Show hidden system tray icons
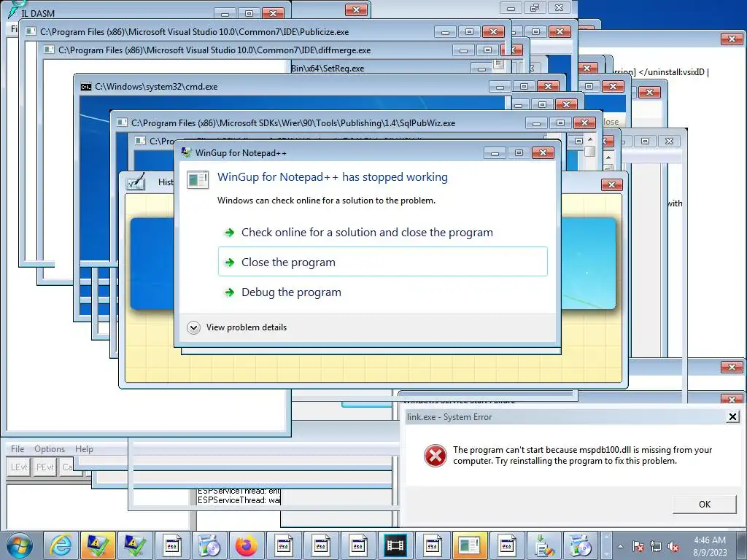 coord(620,546)
